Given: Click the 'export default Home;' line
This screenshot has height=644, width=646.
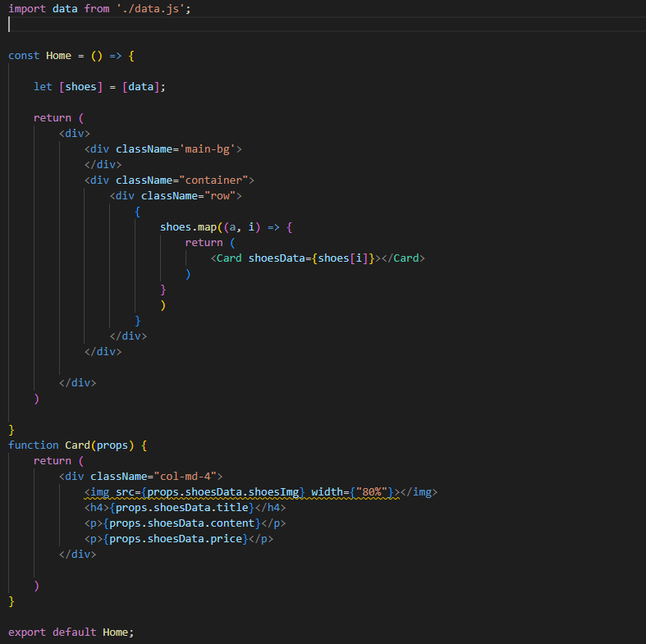Looking at the screenshot, I should click(71, 633).
